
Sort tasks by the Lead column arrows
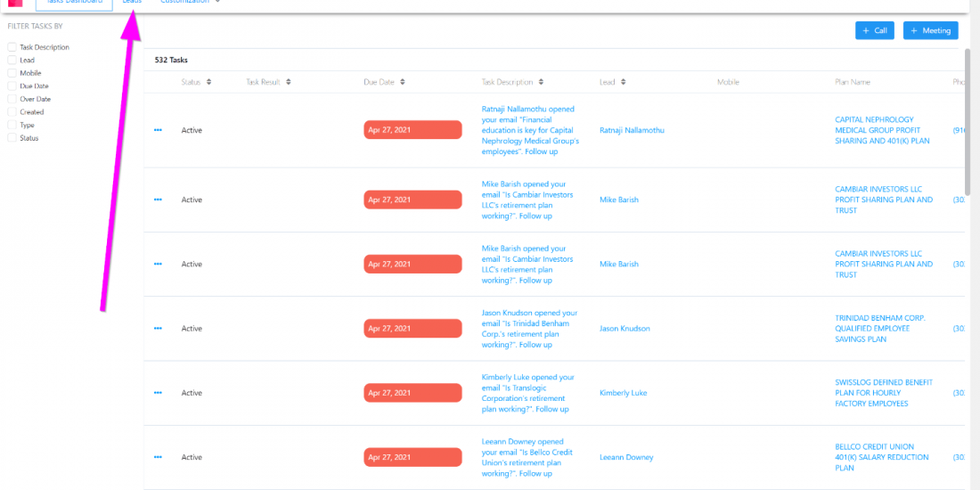[x=623, y=82]
